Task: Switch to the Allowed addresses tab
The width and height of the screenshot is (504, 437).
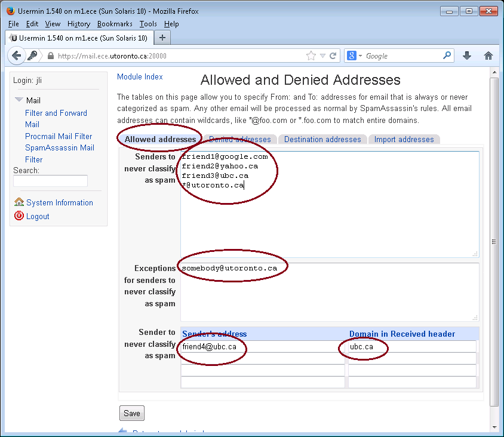Action: 160,139
